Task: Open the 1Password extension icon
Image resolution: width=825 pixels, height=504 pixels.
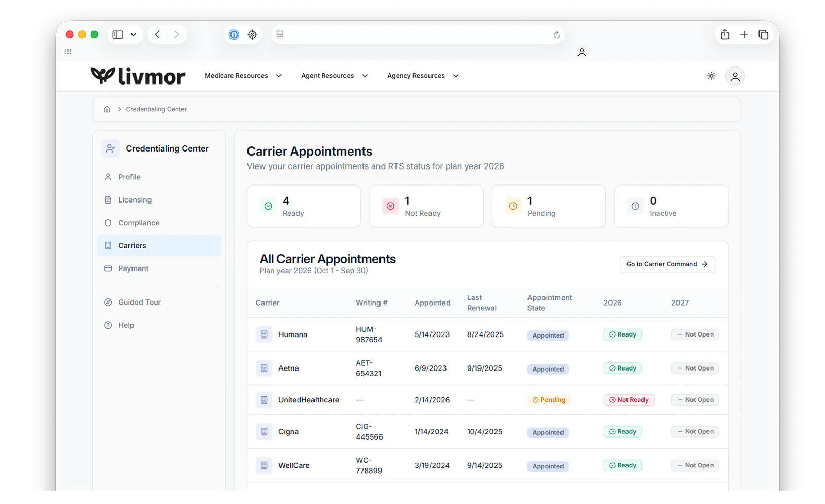Action: pos(234,35)
